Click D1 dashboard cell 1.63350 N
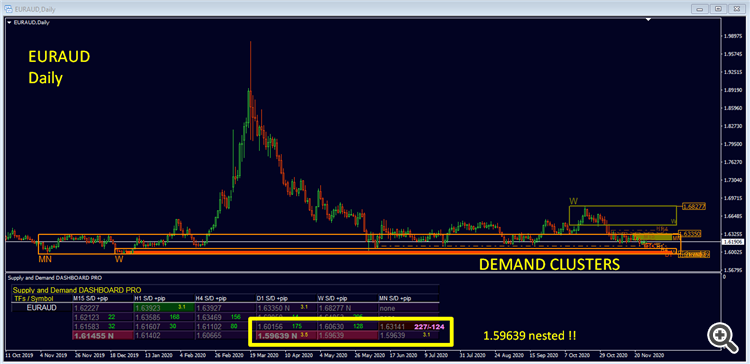The width and height of the screenshot is (750, 364). pos(287,308)
